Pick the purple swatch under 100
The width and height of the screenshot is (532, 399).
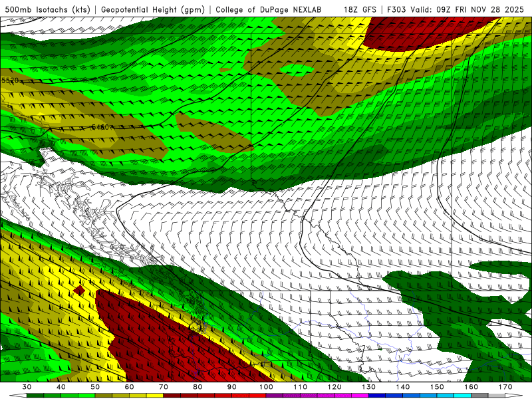(275, 395)
